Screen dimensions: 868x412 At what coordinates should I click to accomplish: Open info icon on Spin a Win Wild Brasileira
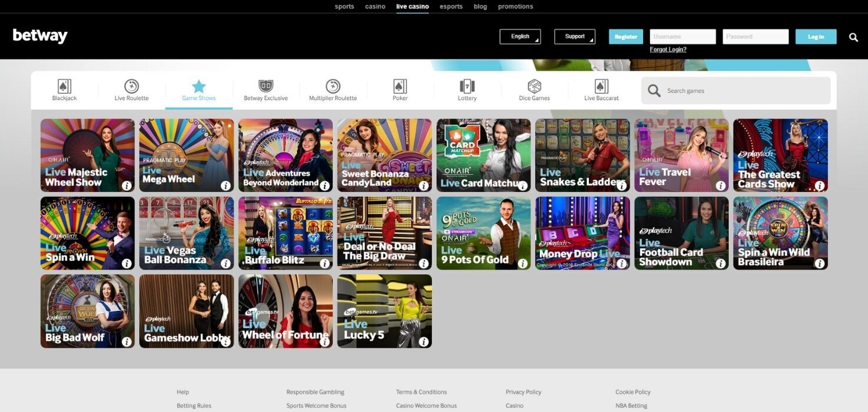click(x=819, y=264)
